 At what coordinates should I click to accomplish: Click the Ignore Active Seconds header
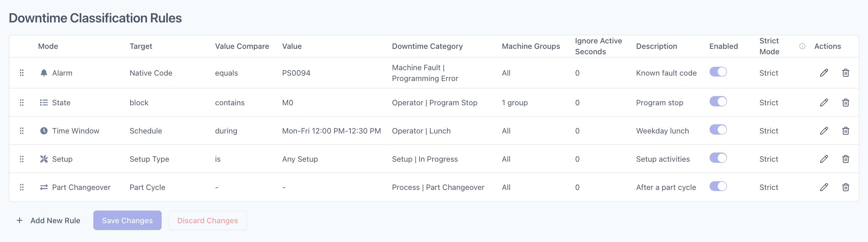pos(599,46)
